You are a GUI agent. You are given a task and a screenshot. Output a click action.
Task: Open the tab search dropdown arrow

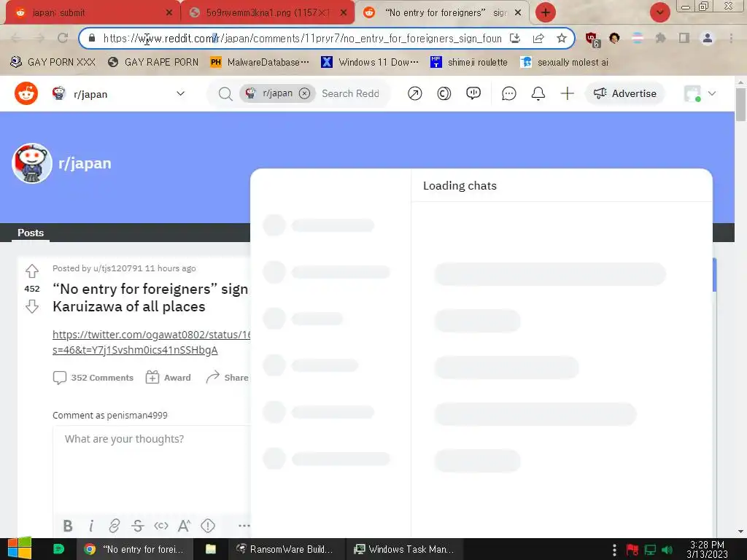coord(659,12)
